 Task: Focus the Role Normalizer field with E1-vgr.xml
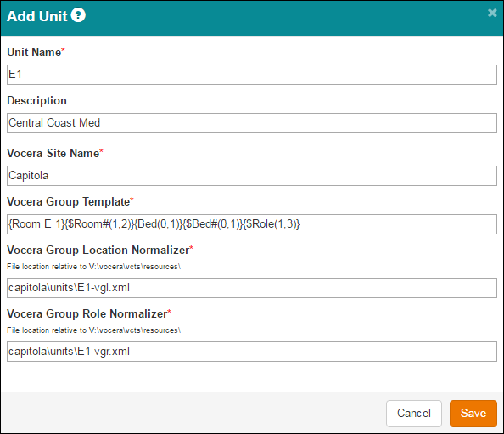252,352
